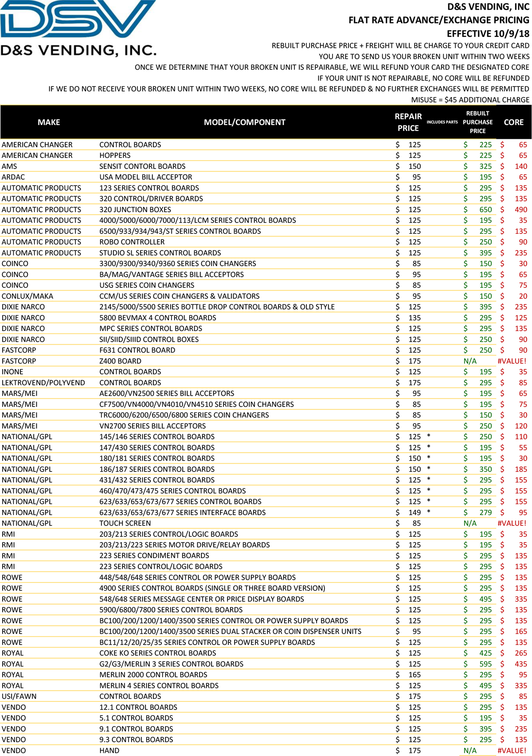Viewport: 532px width, 756px height.
Task: Click the 140 core value for AMS
Action: [x=521, y=166]
